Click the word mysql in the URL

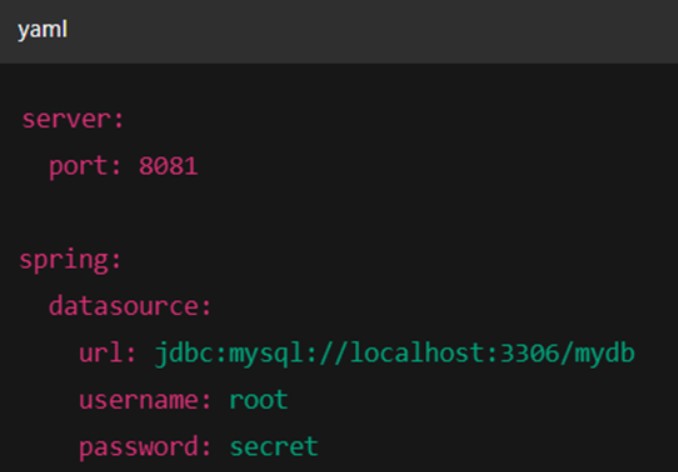click(x=258, y=353)
